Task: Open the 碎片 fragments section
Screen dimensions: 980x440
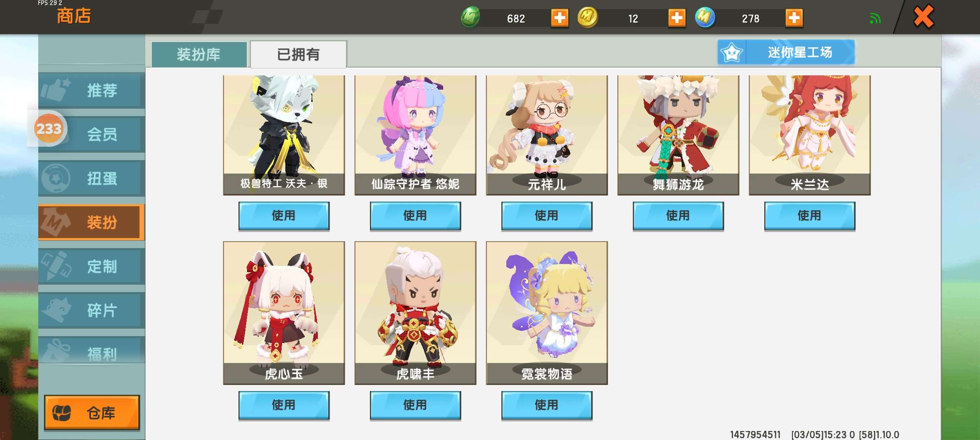Action: click(x=92, y=310)
